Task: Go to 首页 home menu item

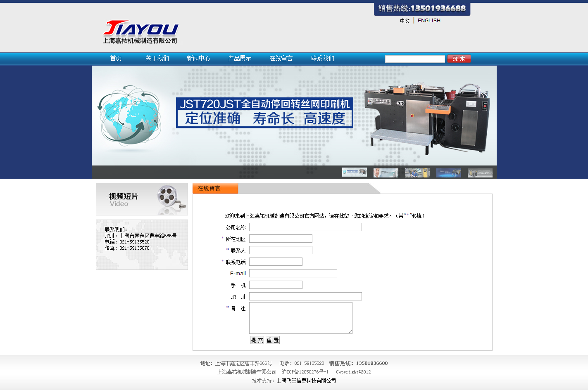Action: (116, 59)
